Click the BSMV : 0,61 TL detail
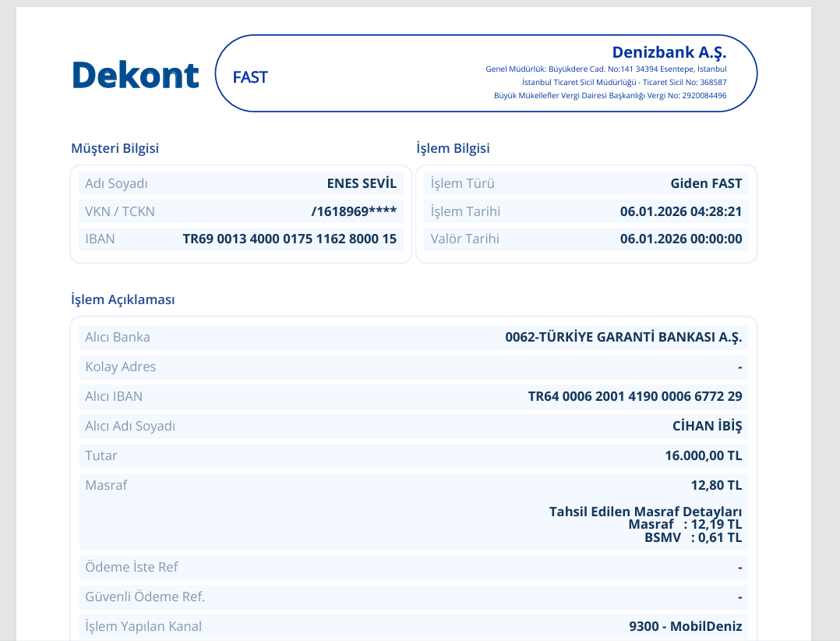The height and width of the screenshot is (641, 840). [x=694, y=537]
